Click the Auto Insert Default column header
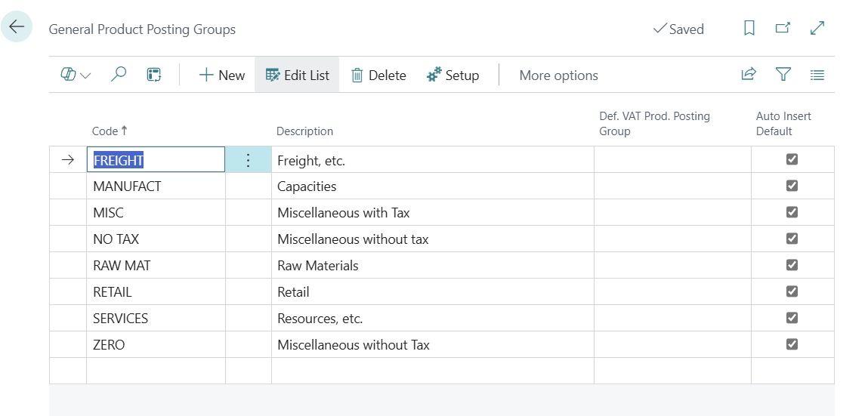868x416 pixels. [x=783, y=123]
